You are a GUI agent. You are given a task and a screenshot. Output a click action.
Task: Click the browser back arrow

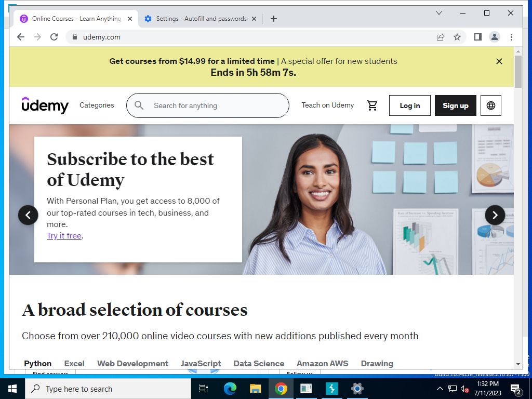[21, 37]
